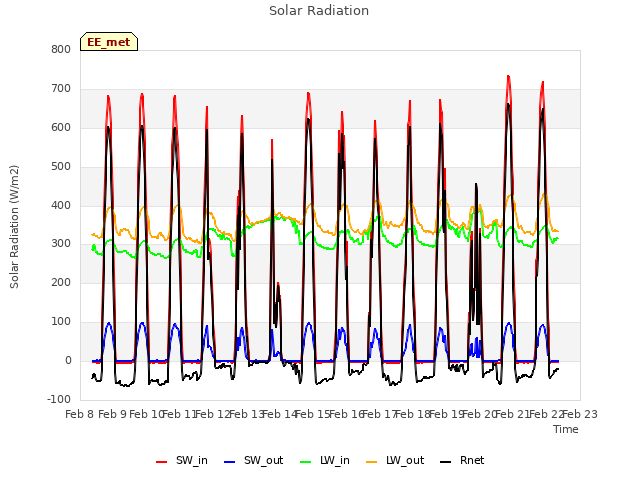Click the Feb 22 x-axis tick label
This screenshot has height=480, width=640.
pyautogui.click(x=546, y=414)
